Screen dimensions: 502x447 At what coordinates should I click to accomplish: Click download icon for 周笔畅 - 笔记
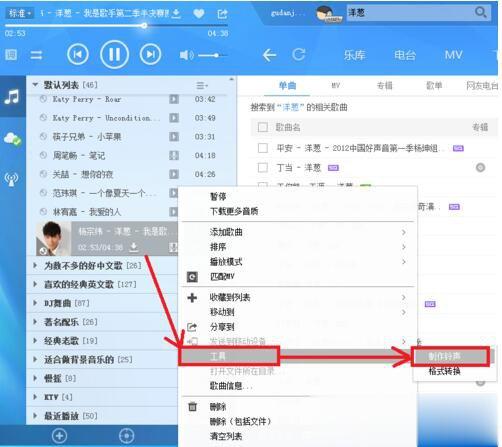point(174,155)
